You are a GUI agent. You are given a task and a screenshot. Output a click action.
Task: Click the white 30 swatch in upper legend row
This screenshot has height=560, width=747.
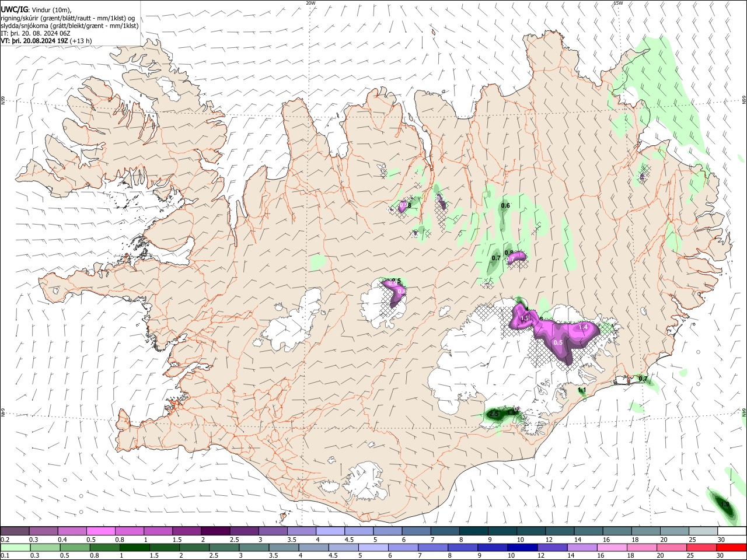pos(732,531)
